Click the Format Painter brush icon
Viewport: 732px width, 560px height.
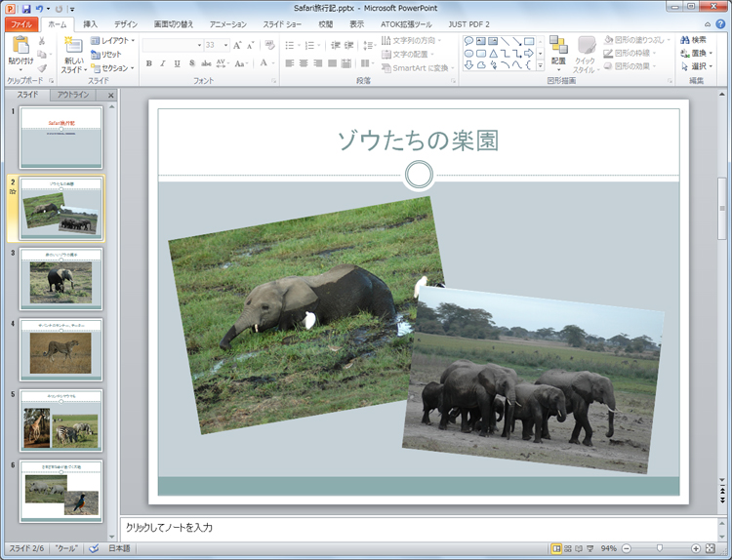click(x=42, y=68)
